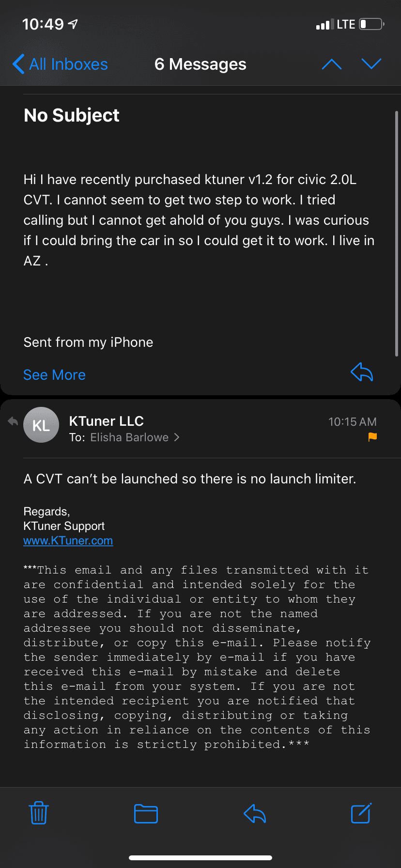
Task: Expand message with See More
Action: tap(54, 375)
